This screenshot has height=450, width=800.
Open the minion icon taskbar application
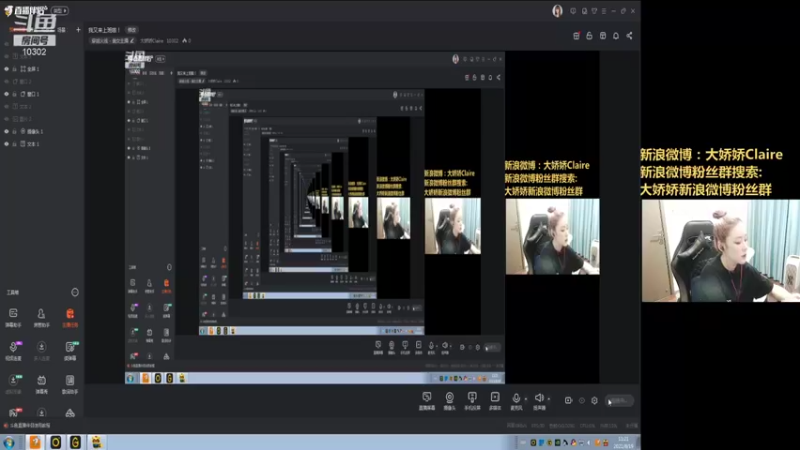pyautogui.click(x=96, y=442)
